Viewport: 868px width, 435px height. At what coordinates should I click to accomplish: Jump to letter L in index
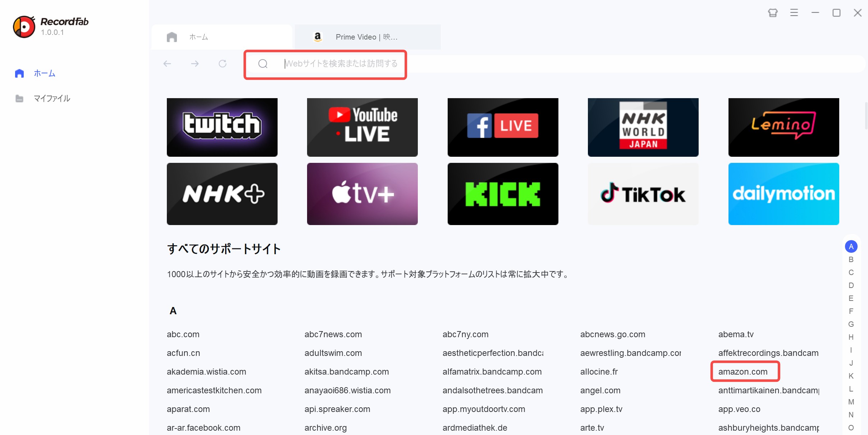pos(851,389)
